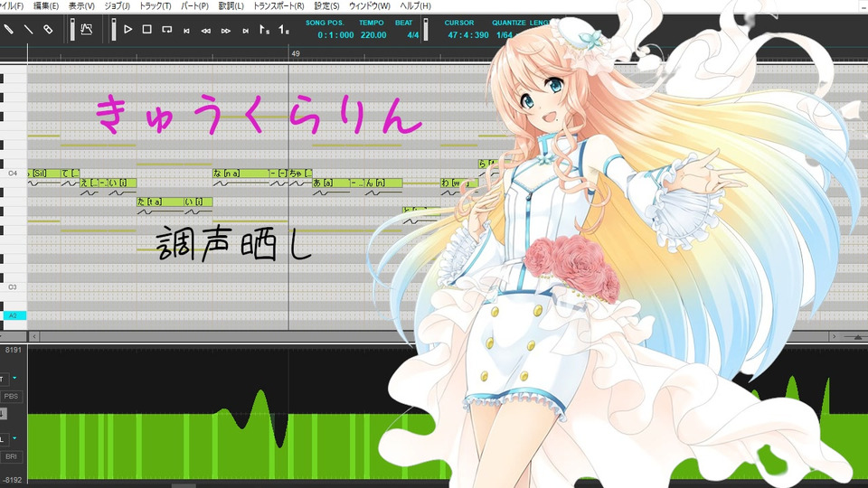Open the ジョブ(J) menu

[117, 5]
